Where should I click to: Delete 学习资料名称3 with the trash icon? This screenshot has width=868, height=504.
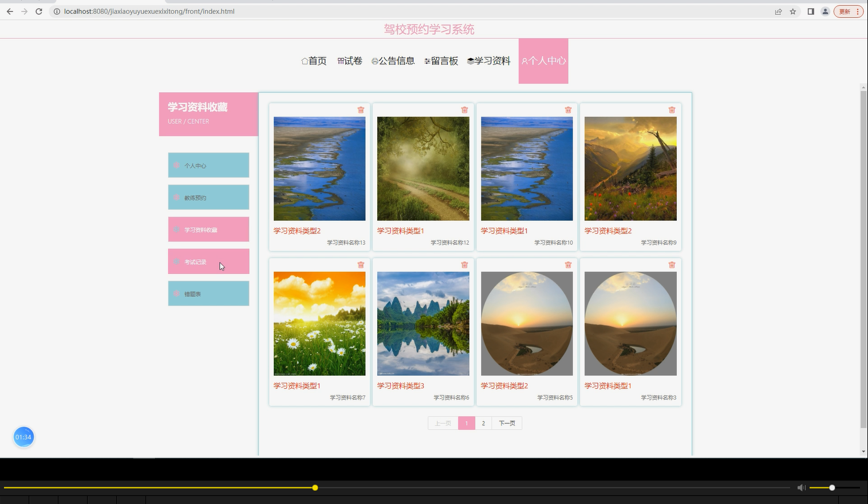[672, 265]
